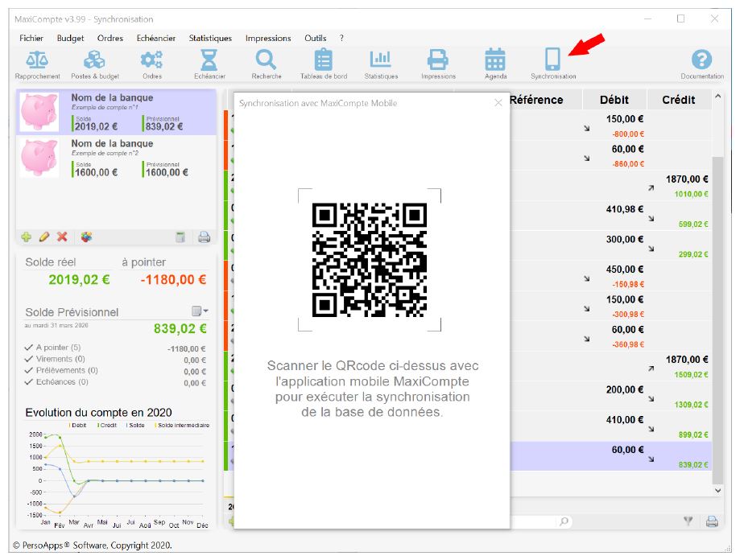Select the 200,00 € debit cell

[x=625, y=390]
